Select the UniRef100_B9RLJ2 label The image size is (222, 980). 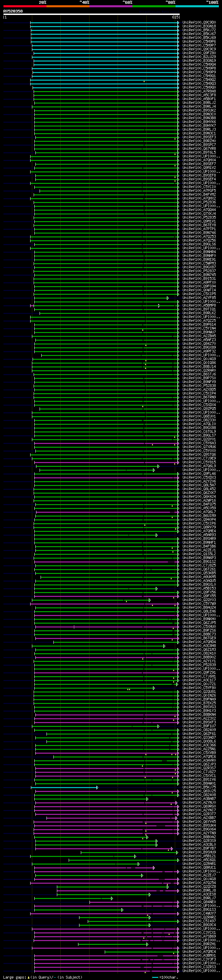tap(199, 103)
